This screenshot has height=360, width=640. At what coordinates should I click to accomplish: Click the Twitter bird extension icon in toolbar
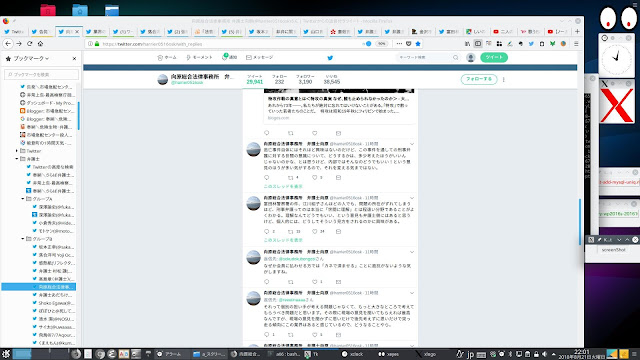(531, 44)
